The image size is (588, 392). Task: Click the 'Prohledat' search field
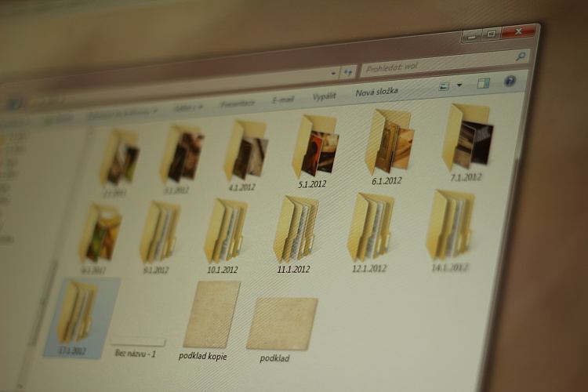(445, 63)
